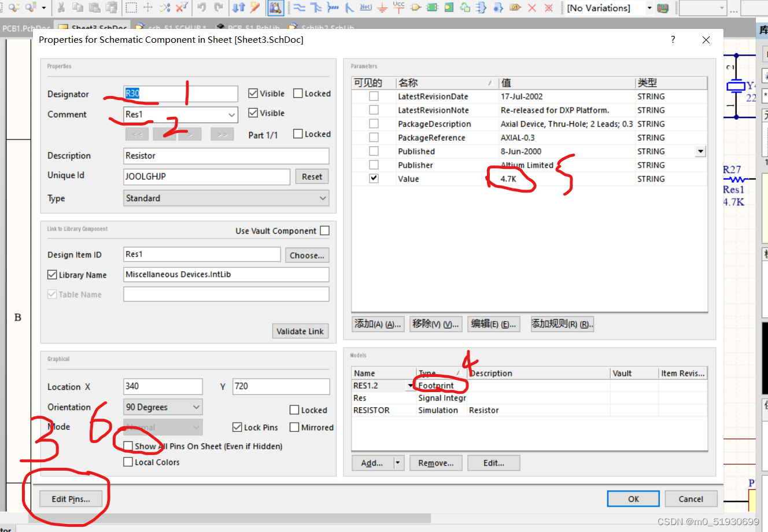The height and width of the screenshot is (532, 768).
Task: Open the No Variations dropdown
Action: tap(649, 8)
